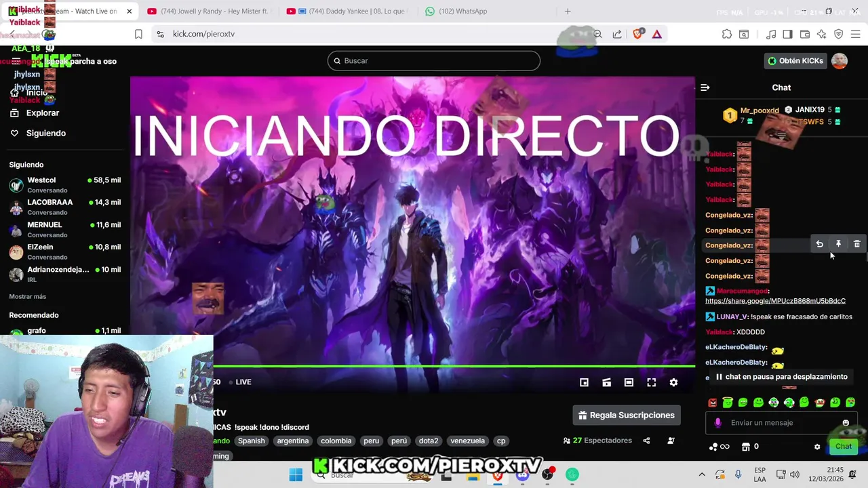Select the 'venezuela' stream tag
The height and width of the screenshot is (488, 868).
[468, 441]
